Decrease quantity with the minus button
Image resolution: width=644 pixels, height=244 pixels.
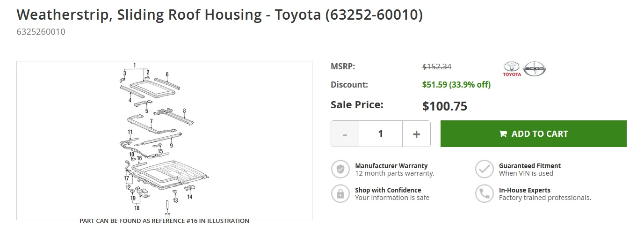(x=345, y=134)
